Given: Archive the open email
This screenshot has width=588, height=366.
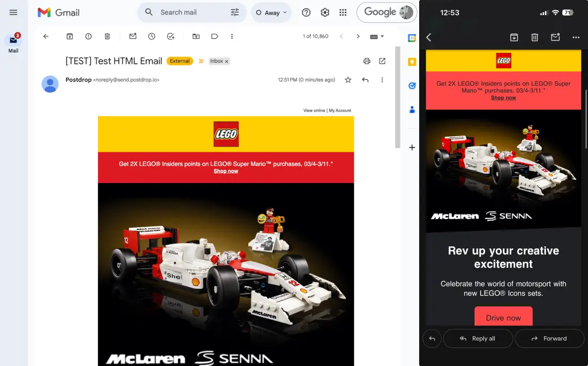Looking at the screenshot, I should (69, 36).
